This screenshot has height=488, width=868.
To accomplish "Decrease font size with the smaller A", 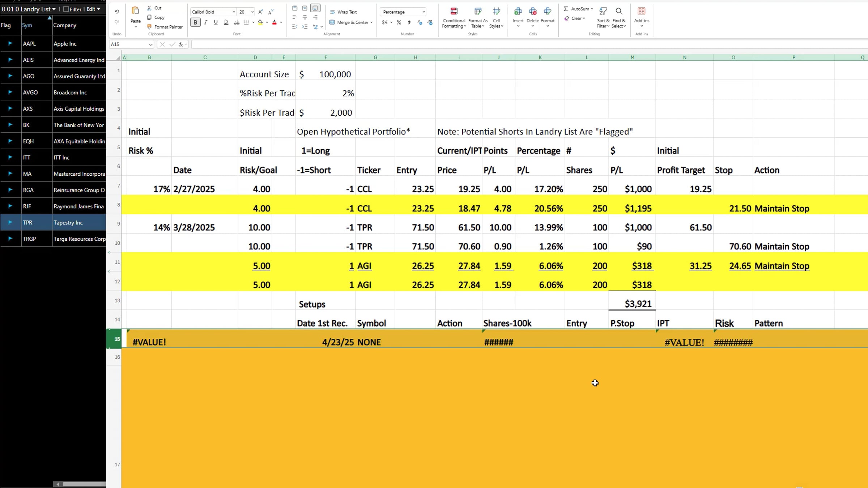I will click(x=271, y=12).
